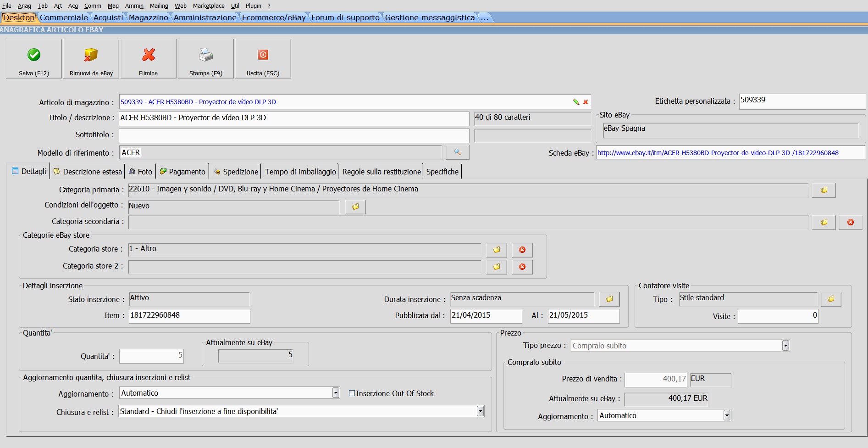Open the Anag menu
The height and width of the screenshot is (448, 868).
pos(24,6)
